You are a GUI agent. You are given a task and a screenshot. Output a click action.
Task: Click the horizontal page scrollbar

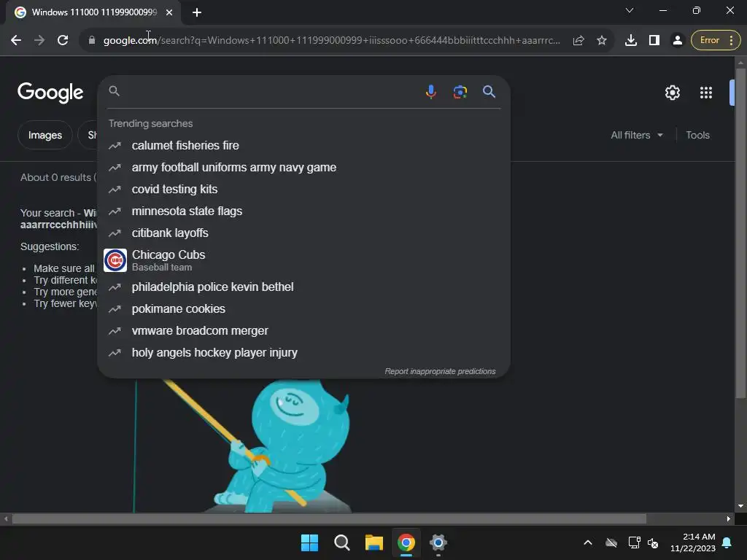tap(329, 518)
